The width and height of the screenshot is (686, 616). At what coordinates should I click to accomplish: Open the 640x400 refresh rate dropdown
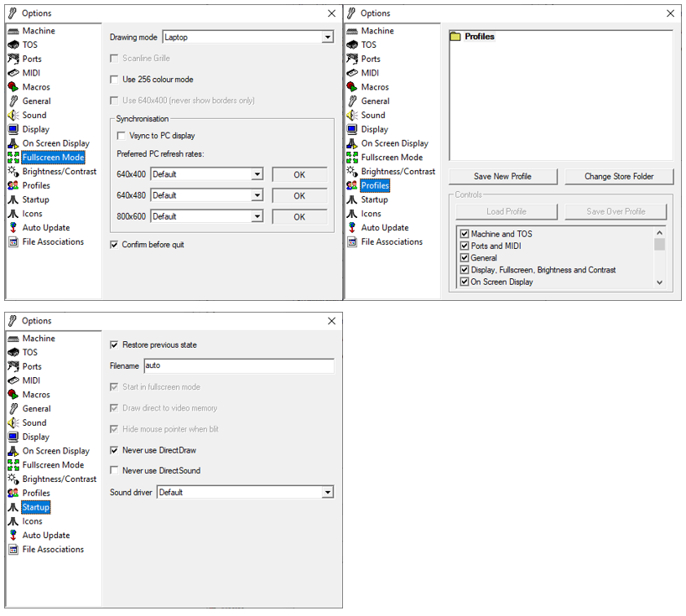tap(257, 174)
